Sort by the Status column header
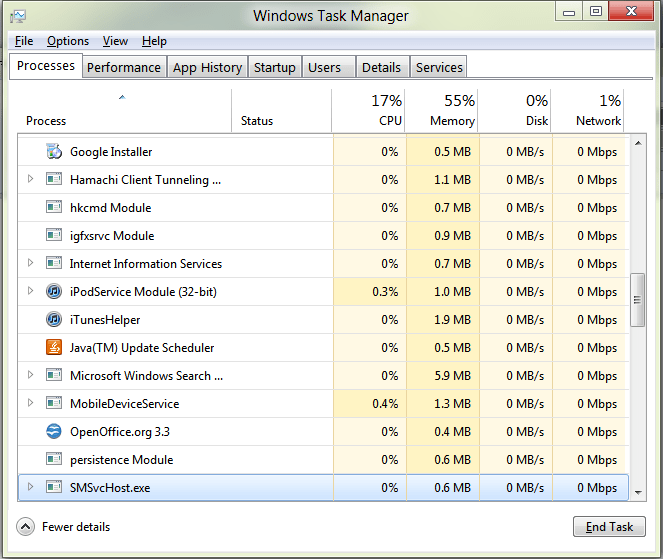664x559 pixels. pyautogui.click(x=282, y=111)
